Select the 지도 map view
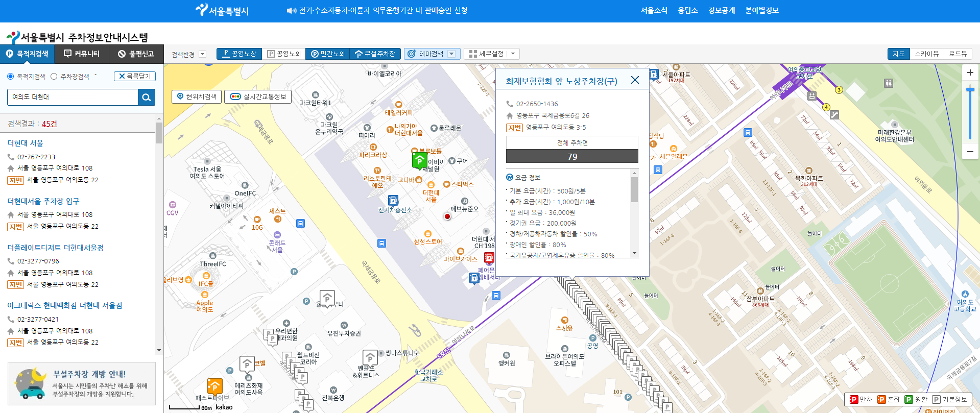 click(898, 54)
